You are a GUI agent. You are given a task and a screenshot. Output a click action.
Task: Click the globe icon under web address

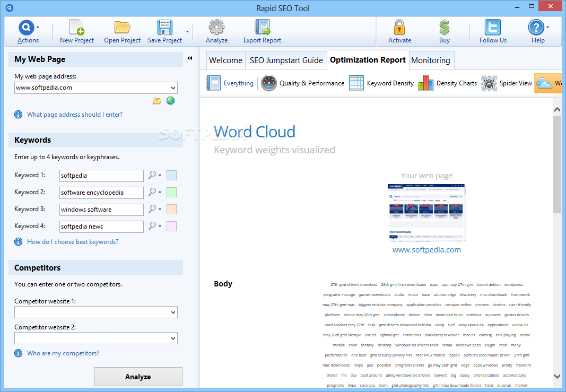tap(170, 101)
